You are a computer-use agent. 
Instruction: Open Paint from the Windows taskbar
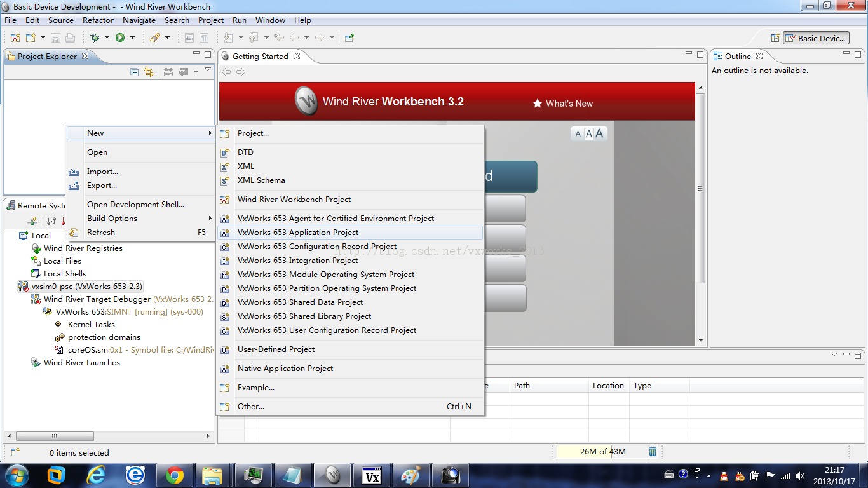coord(411,475)
